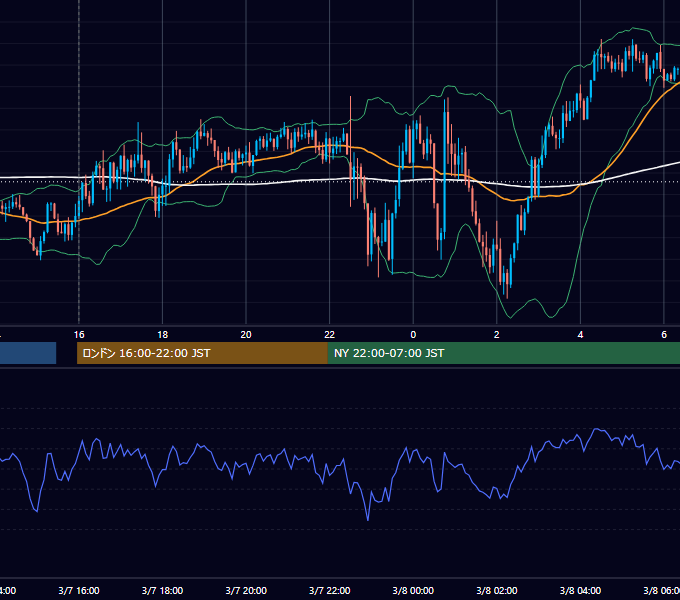Click the 3/8 00:00 date label
Screen dimensions: 680x600
click(413, 590)
